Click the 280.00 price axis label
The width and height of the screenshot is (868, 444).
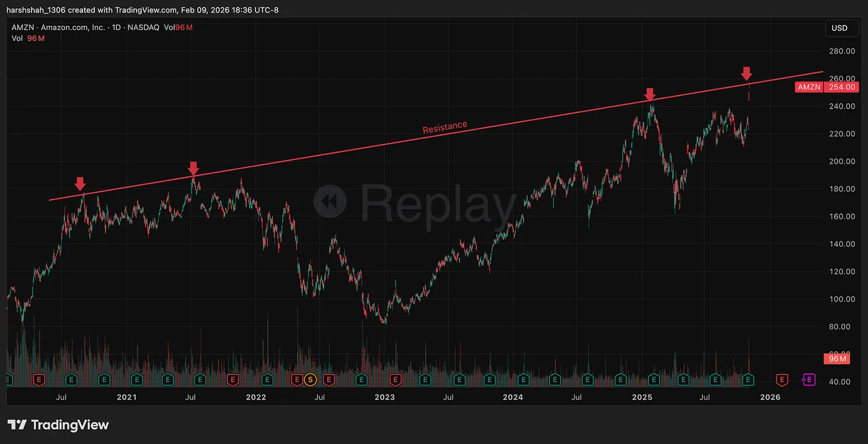coord(843,51)
